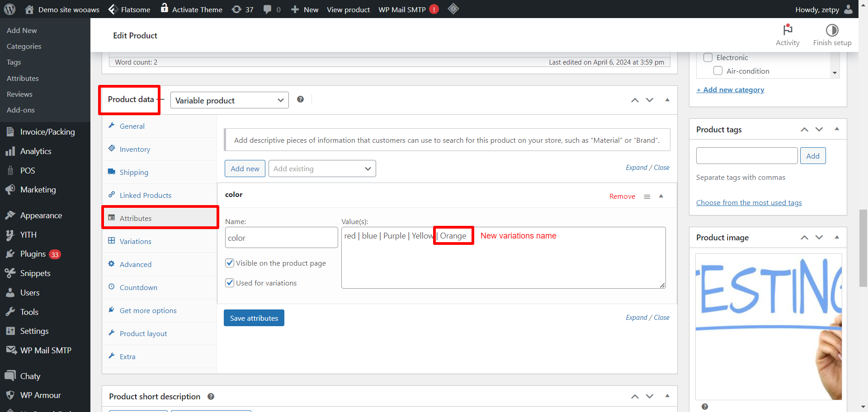Open the Activity flag icon

pyautogui.click(x=788, y=30)
